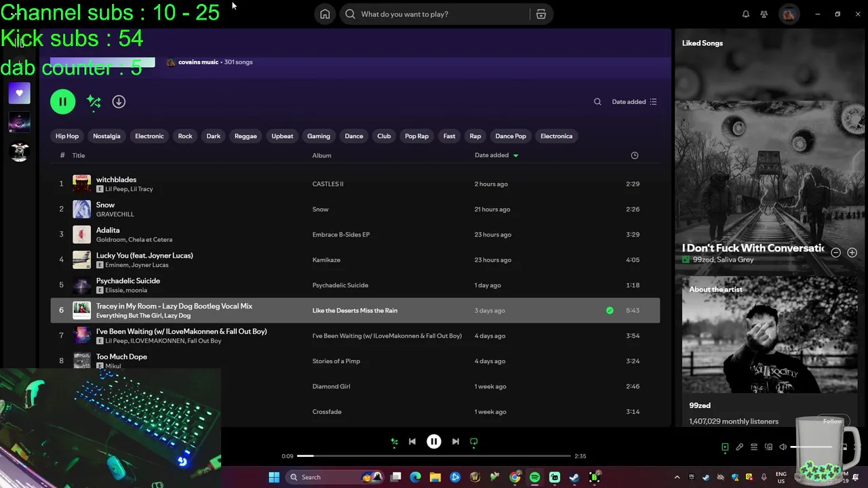This screenshot has width=868, height=488.
Task: Click the now-playing title 'I Don't Fuck With Conversatio...'
Action: coord(753,248)
